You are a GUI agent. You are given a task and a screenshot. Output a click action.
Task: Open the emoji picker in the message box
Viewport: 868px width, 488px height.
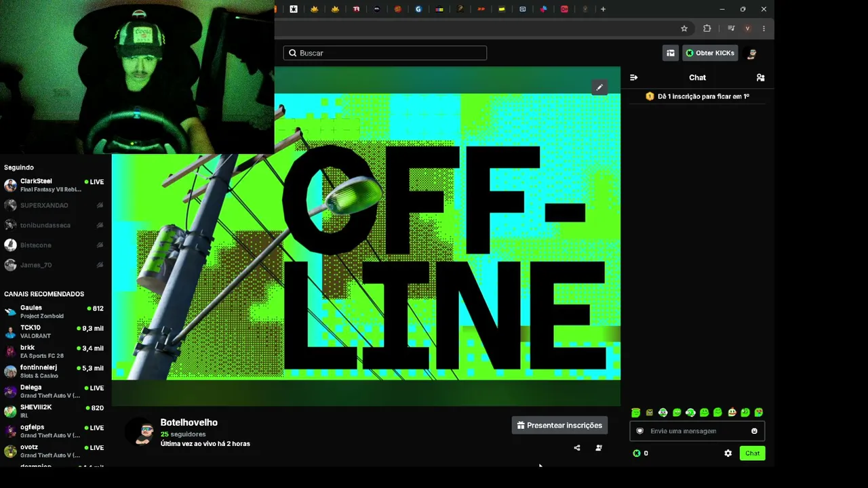pos(754,431)
